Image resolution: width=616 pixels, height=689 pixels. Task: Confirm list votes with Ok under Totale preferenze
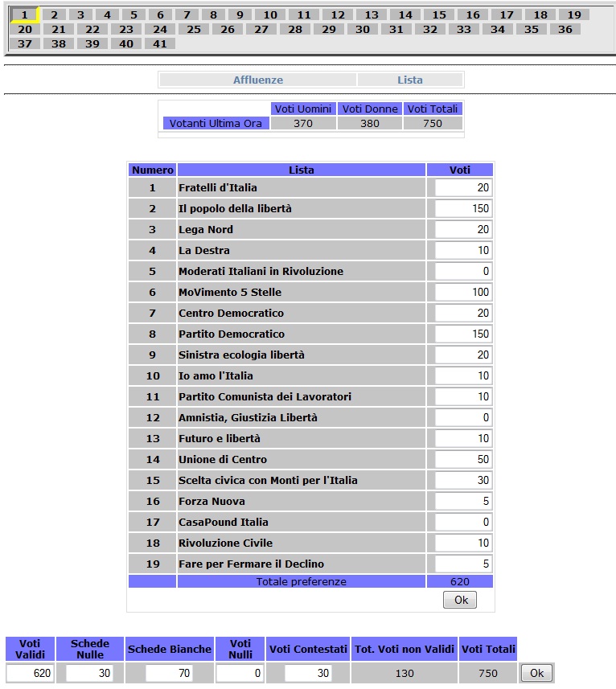pyautogui.click(x=460, y=600)
